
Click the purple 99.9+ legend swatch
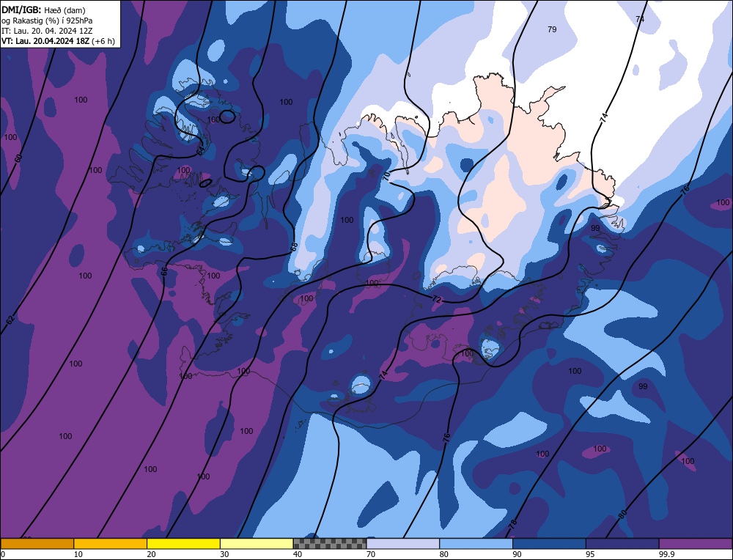[696, 544]
